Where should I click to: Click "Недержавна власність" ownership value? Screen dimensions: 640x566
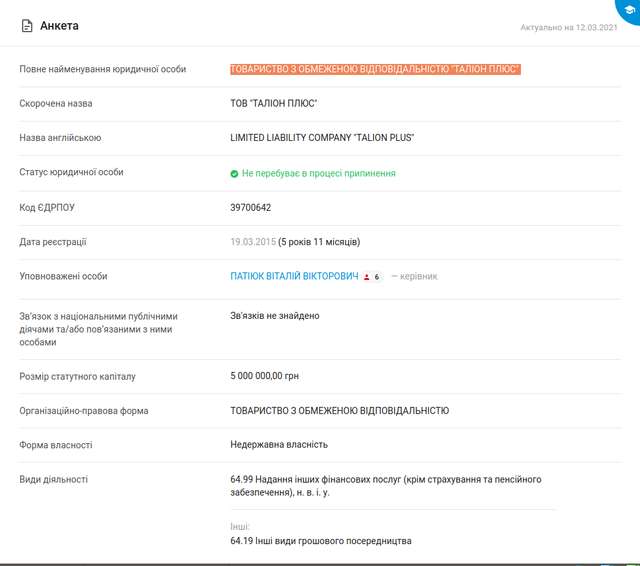pyautogui.click(x=279, y=444)
